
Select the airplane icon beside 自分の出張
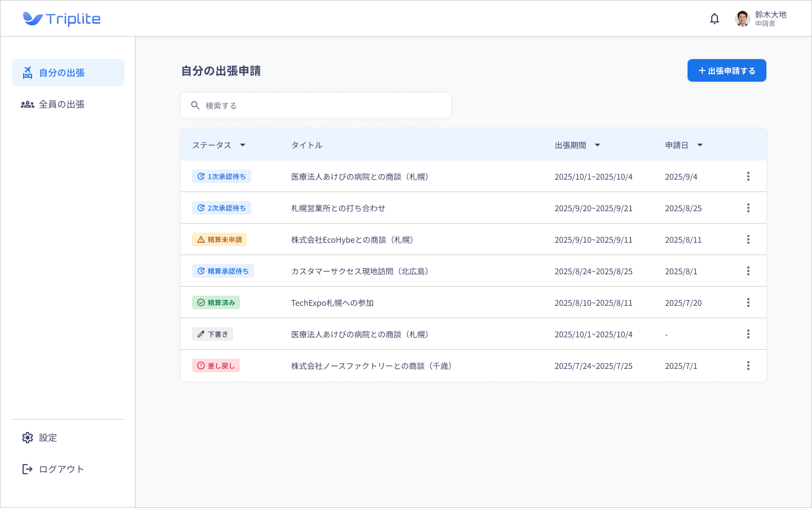(x=28, y=72)
